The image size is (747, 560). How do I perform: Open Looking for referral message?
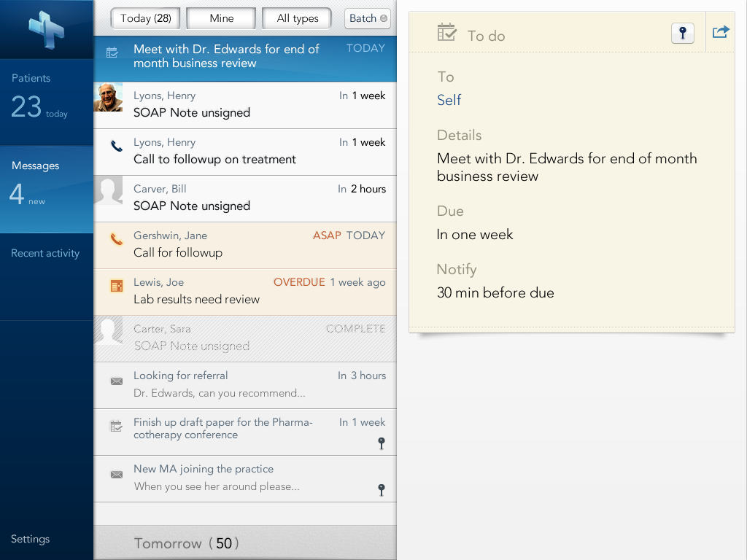[x=245, y=385]
